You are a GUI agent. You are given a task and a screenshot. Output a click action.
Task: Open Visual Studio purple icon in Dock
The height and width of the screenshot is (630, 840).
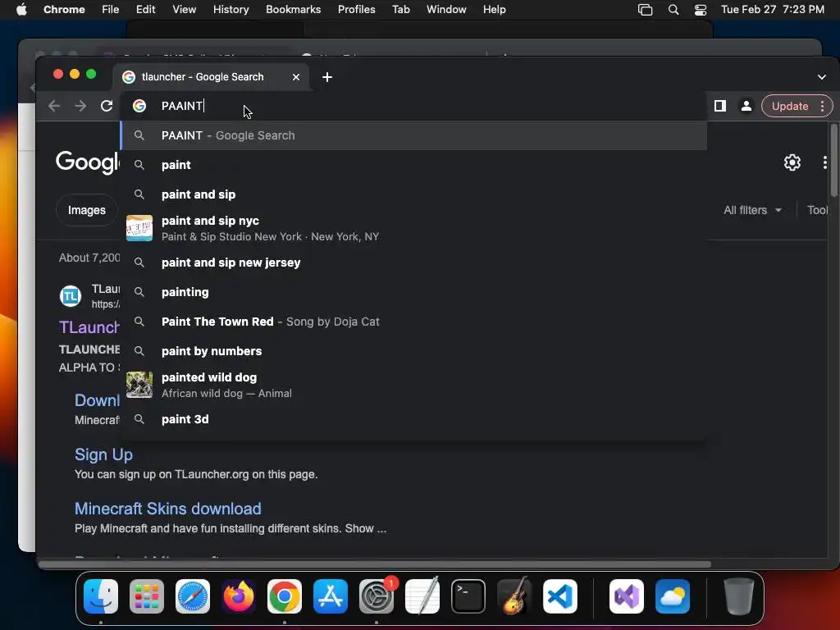tap(627, 596)
